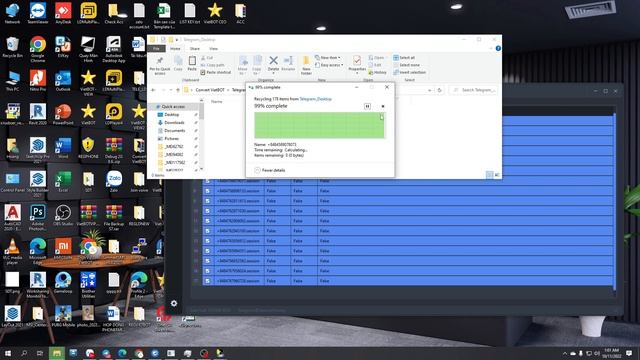Click the Name column header
This screenshot has height=360, width=640.
coord(217,101)
